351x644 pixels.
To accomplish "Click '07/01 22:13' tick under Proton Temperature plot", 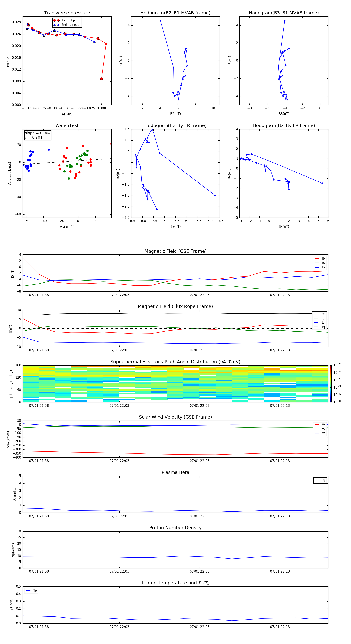I will (x=280, y=627).
